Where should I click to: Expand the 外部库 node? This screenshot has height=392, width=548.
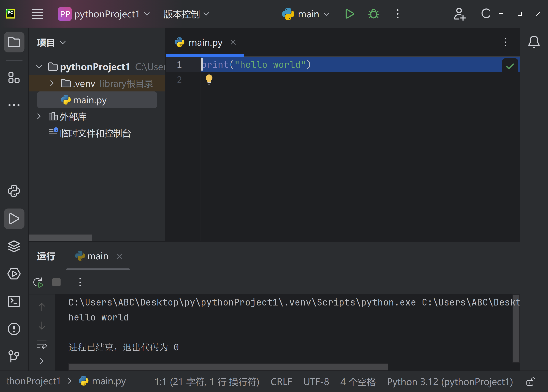pos(39,116)
